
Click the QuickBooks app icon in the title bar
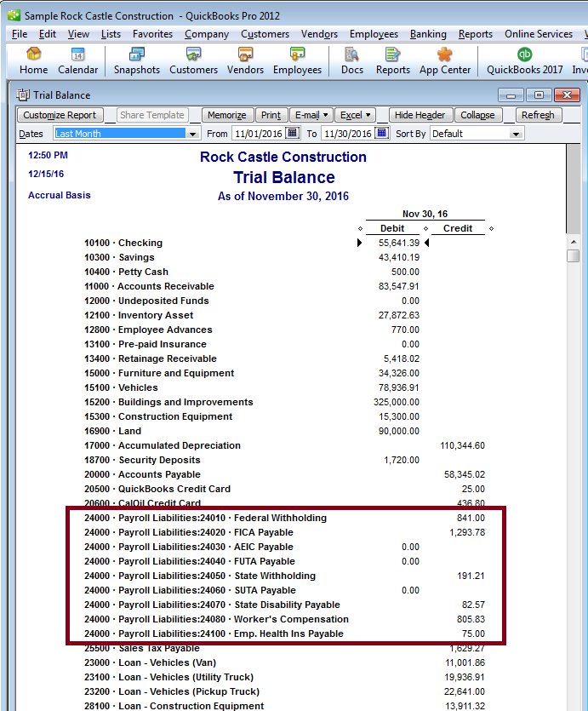(14, 15)
